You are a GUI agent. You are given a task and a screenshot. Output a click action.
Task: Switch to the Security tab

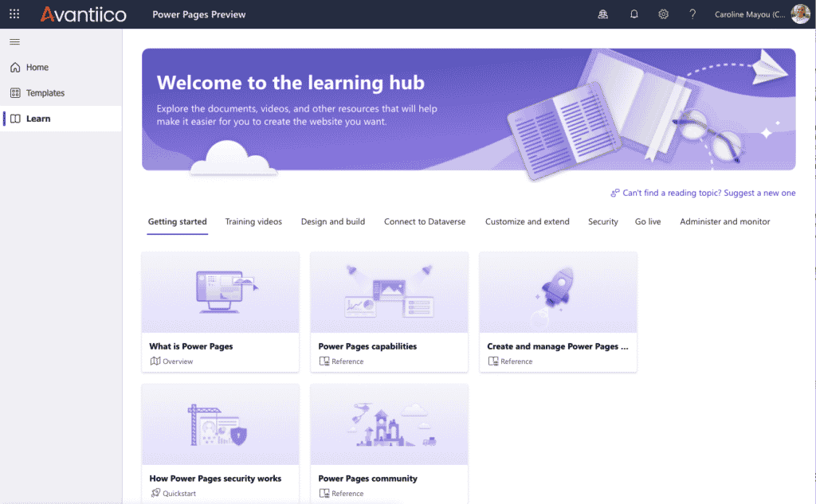[602, 221]
